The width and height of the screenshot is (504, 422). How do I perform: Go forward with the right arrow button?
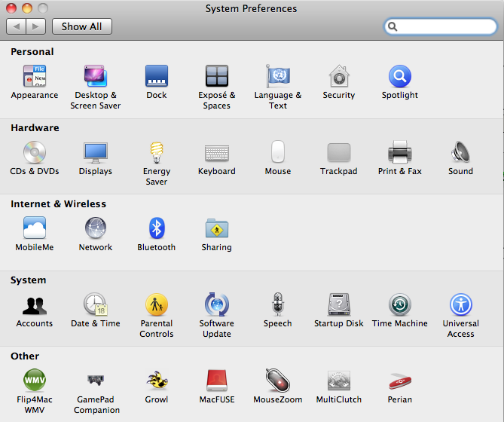(35, 26)
